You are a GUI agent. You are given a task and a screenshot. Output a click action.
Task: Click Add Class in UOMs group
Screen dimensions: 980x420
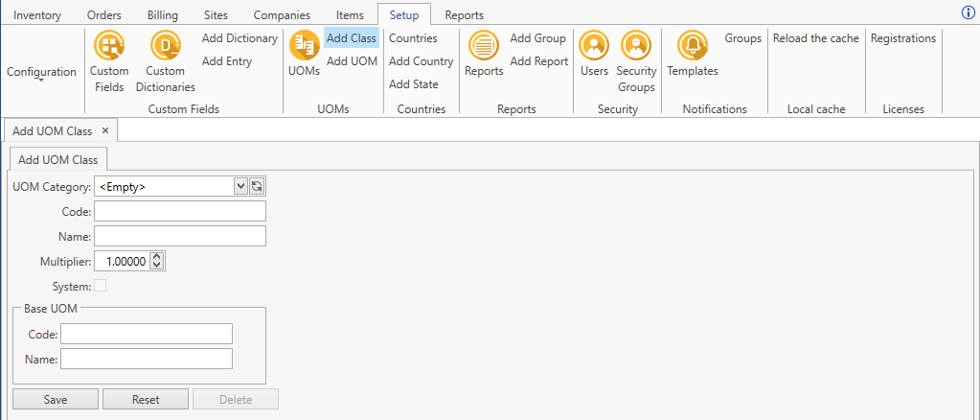[x=352, y=38]
